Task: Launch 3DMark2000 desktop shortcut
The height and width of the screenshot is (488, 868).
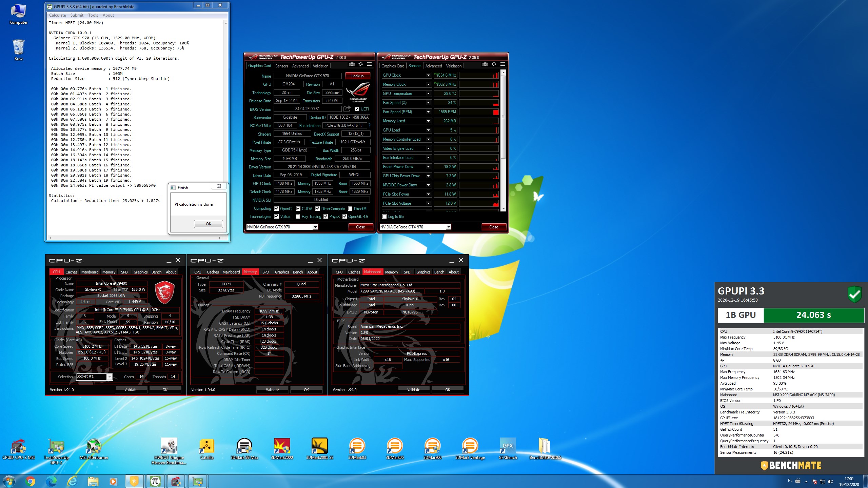Action: coord(282,449)
